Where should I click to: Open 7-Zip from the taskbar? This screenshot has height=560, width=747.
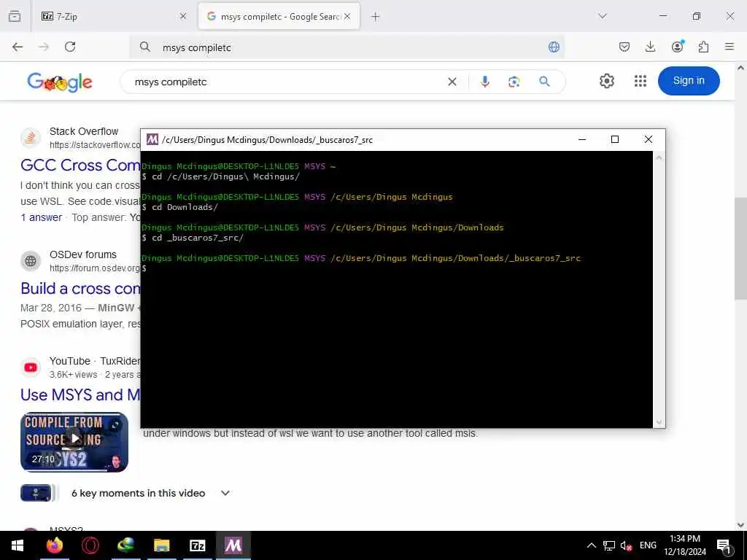click(197, 545)
